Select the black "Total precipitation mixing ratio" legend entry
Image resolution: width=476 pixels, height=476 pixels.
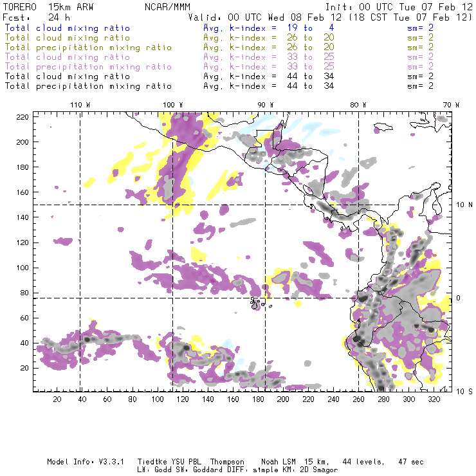88,86
